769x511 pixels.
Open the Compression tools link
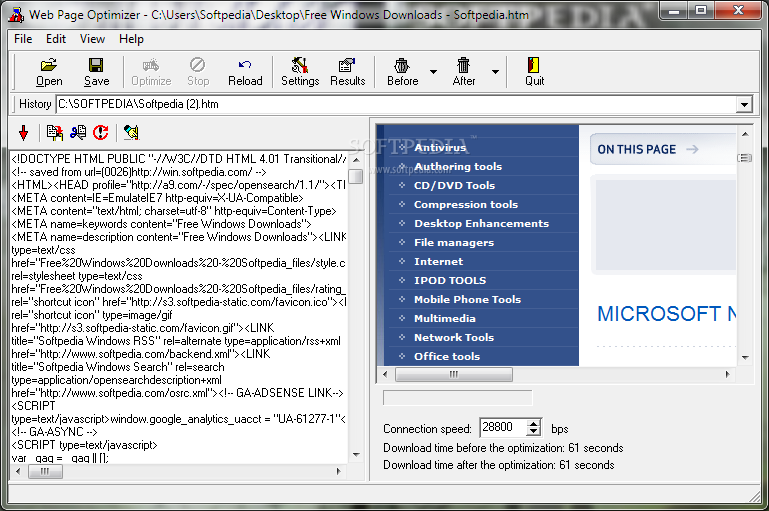pyautogui.click(x=466, y=204)
